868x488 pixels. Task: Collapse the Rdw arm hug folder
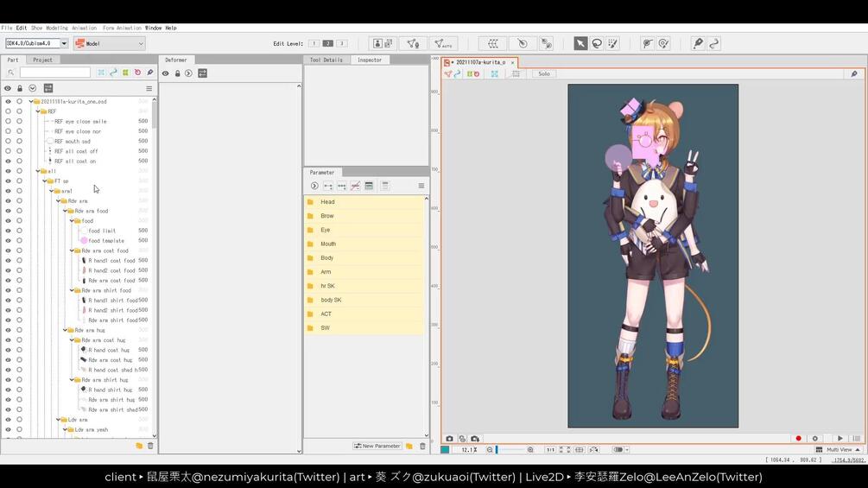[65, 330]
